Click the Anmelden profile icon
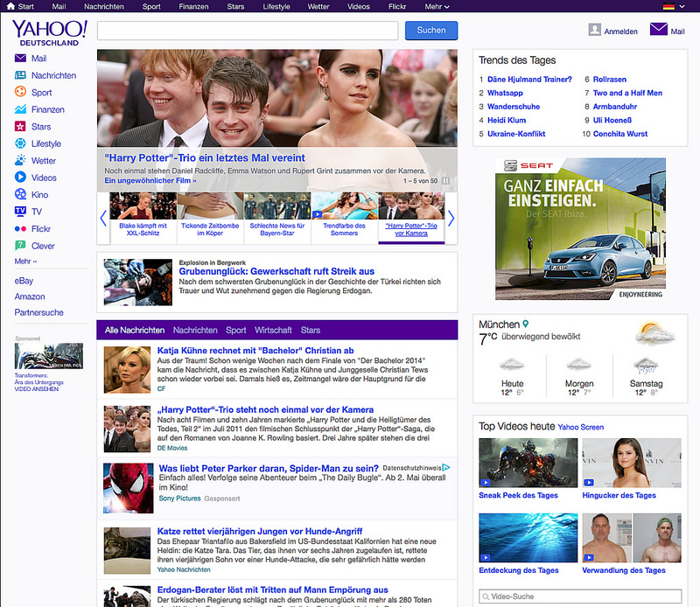The image size is (700, 607). tap(596, 31)
